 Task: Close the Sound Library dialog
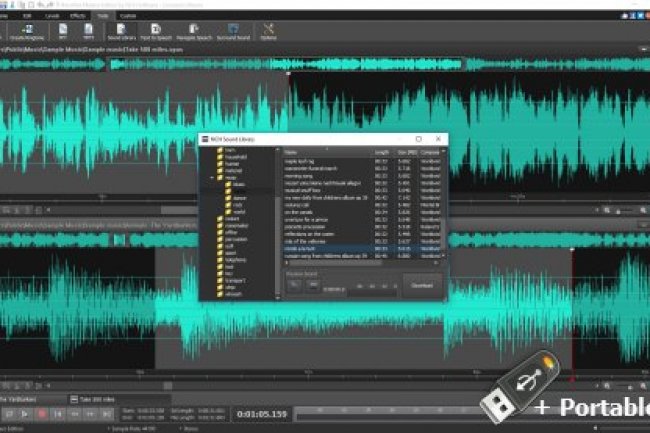(x=438, y=139)
